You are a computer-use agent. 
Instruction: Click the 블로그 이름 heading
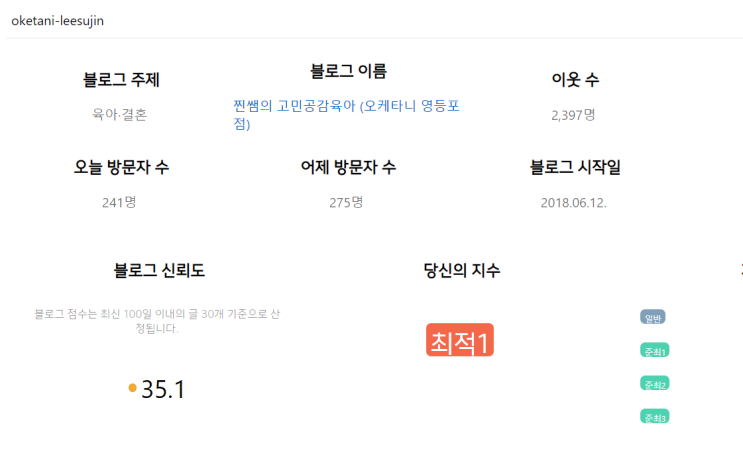click(x=348, y=71)
